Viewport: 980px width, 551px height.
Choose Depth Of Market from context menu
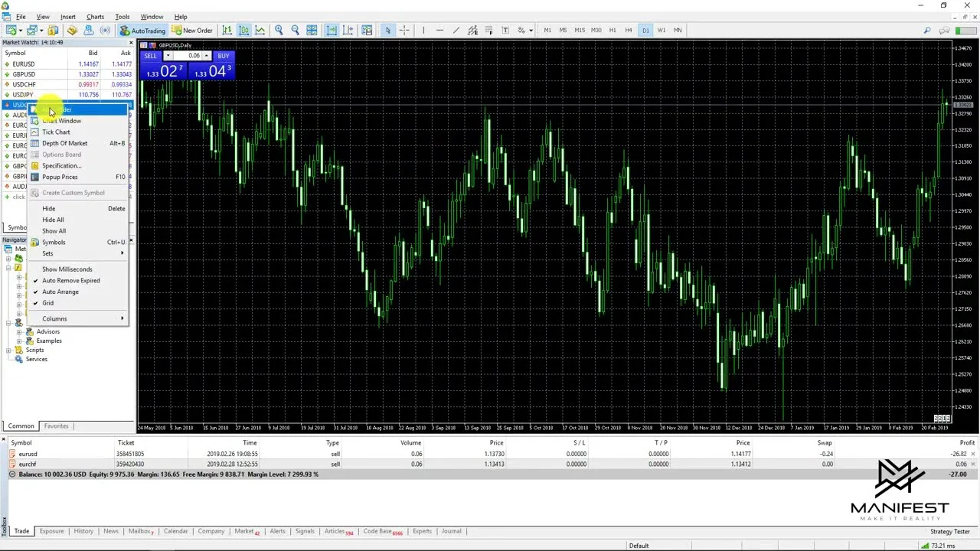[64, 143]
